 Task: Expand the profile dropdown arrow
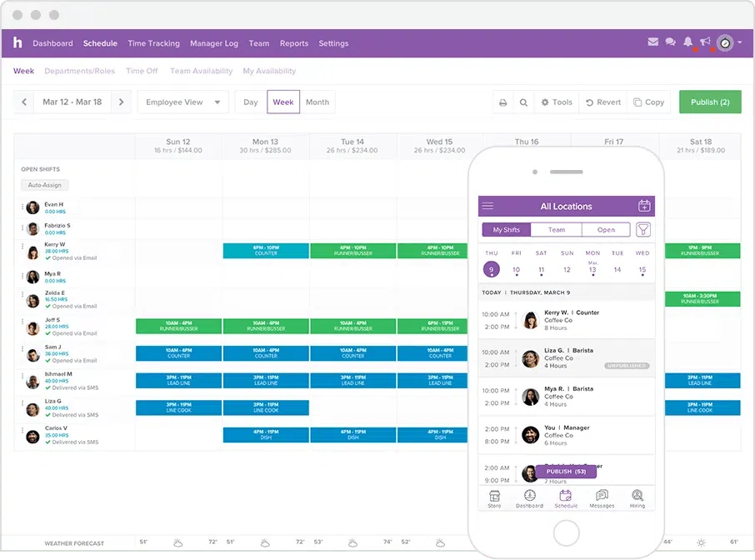point(740,42)
